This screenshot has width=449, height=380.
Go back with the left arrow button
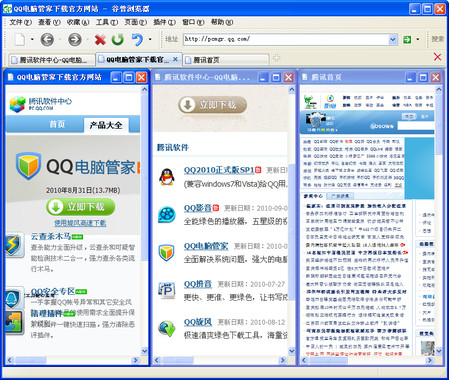click(x=47, y=40)
